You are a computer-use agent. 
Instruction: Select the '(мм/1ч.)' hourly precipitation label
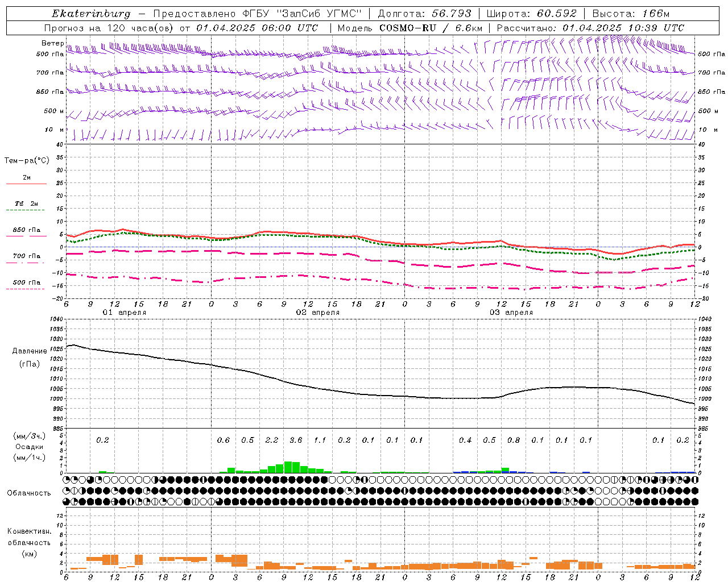tap(30, 458)
